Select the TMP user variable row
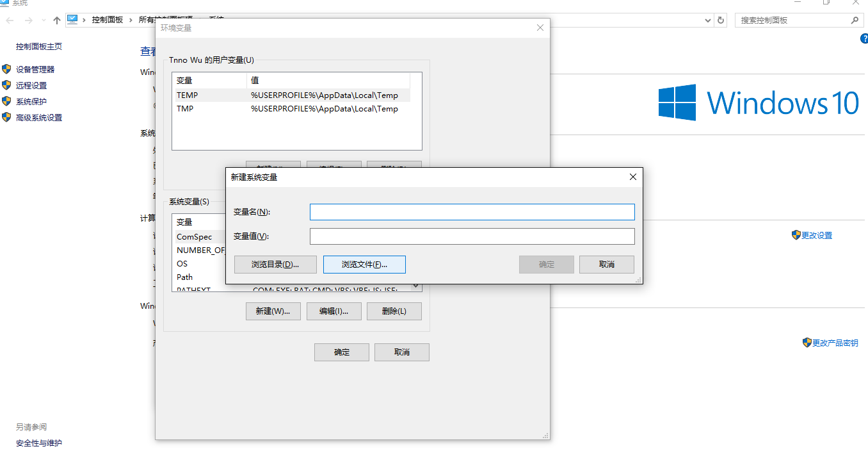Image resolution: width=868 pixels, height=458 pixels. [291, 109]
